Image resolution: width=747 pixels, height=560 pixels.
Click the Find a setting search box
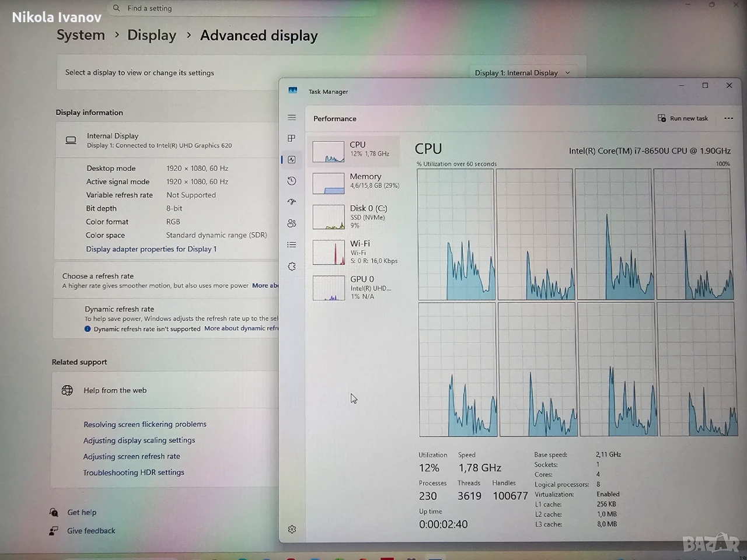click(242, 8)
